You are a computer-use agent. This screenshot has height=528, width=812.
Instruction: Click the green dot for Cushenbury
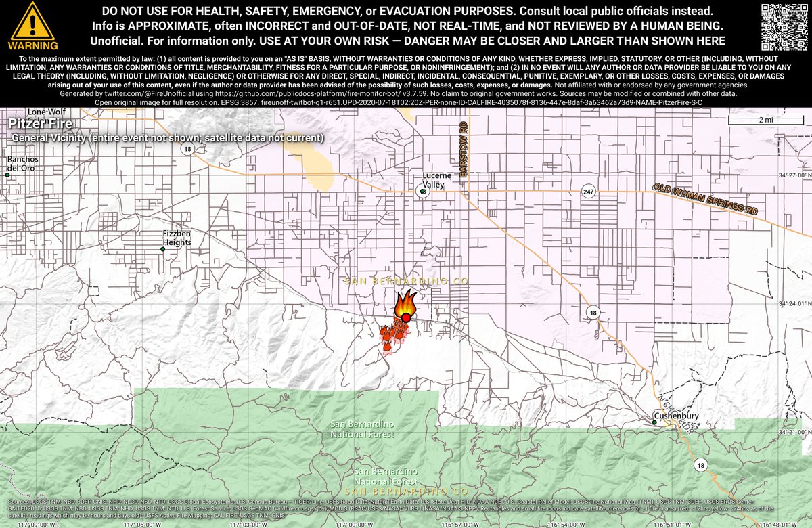point(654,423)
